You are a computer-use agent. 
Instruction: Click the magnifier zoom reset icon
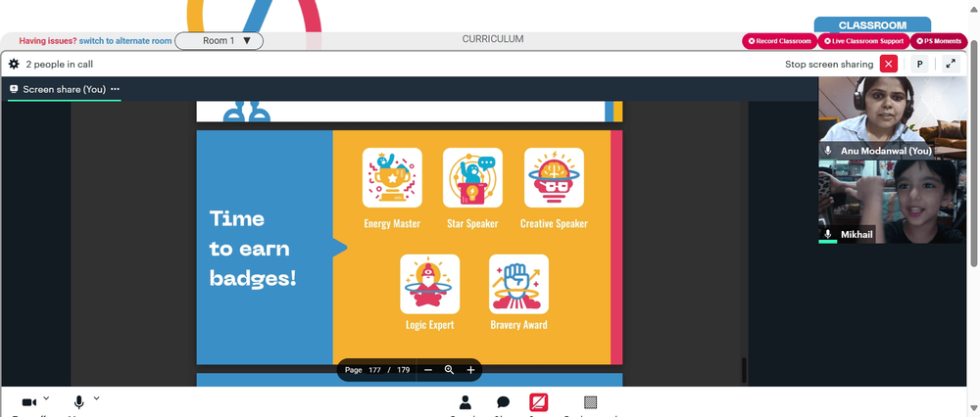coord(449,370)
